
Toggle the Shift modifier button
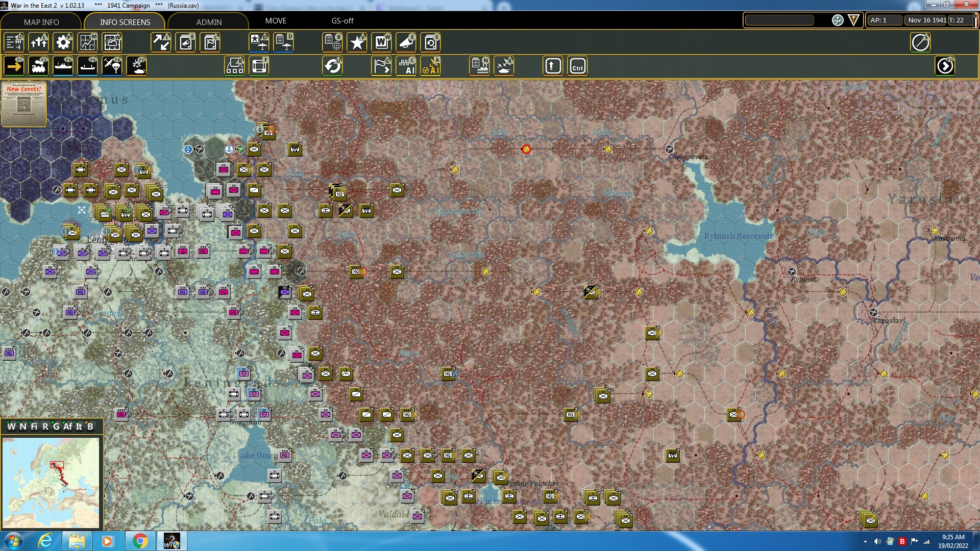click(x=553, y=66)
